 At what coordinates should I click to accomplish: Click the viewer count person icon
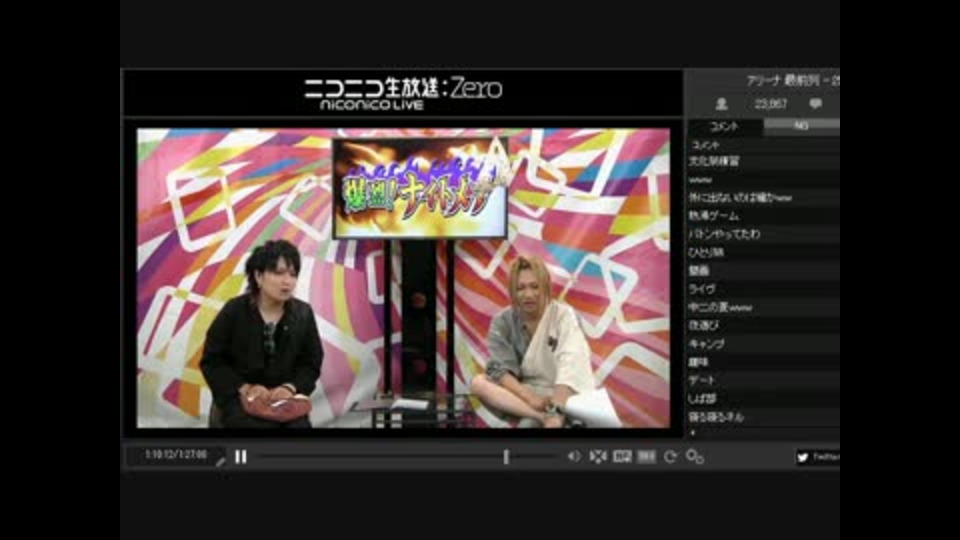(x=722, y=104)
